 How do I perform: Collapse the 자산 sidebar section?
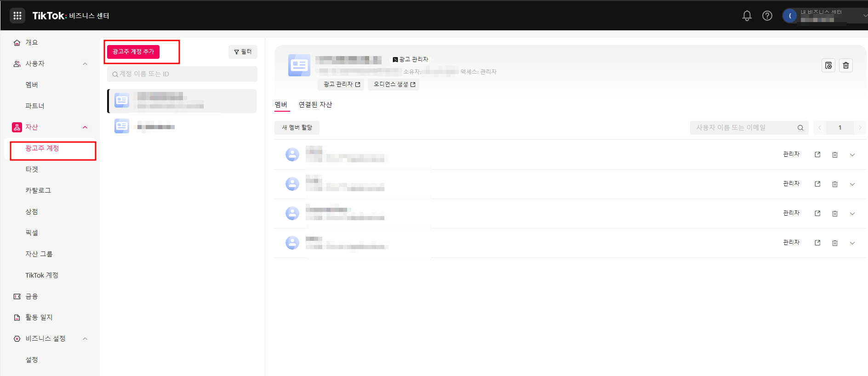coord(85,127)
